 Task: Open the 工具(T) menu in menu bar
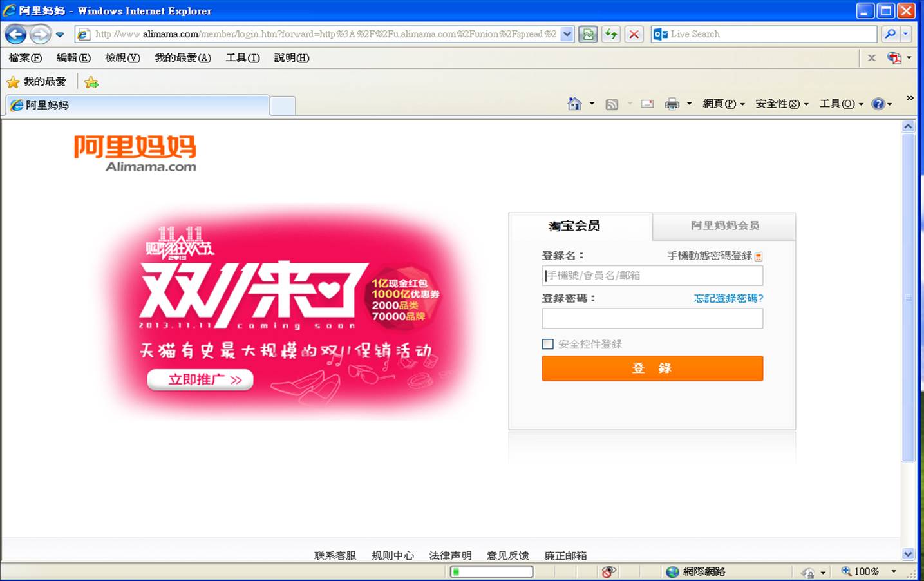tap(243, 58)
